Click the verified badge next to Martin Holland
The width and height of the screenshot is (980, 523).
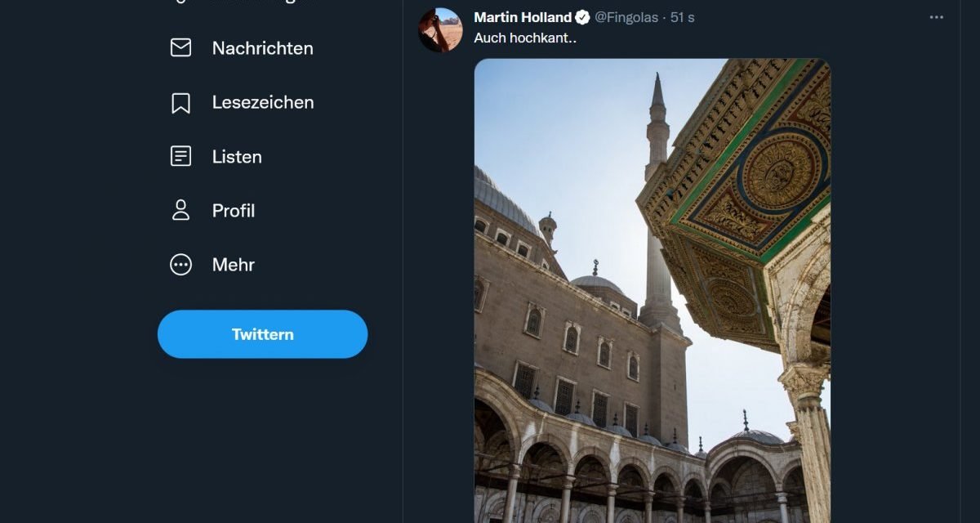pos(581,16)
